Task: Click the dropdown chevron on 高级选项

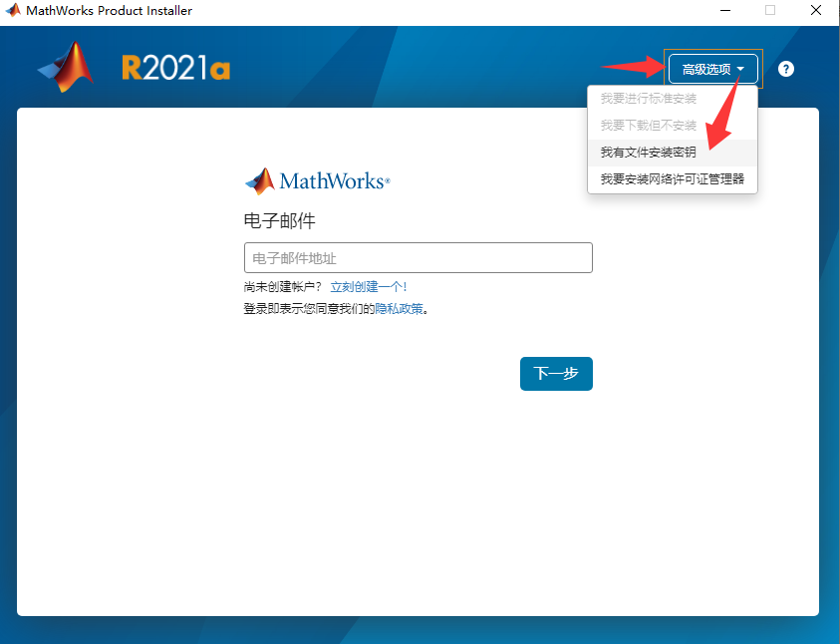Action: pyautogui.click(x=741, y=69)
